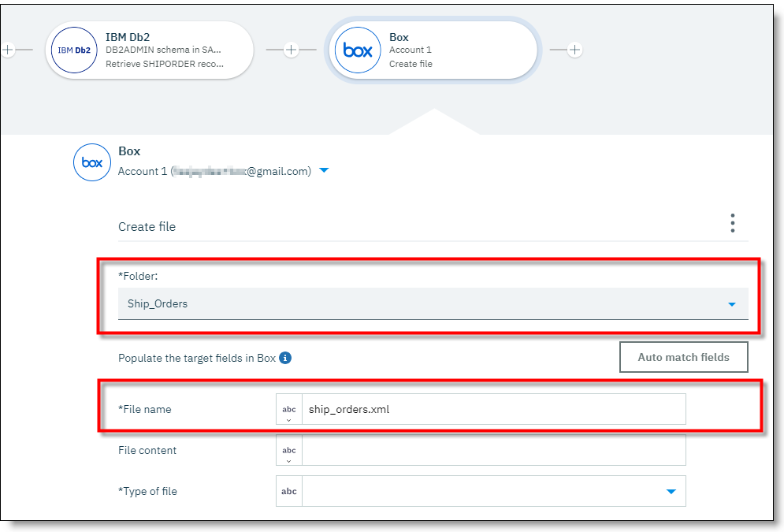Click inside the File name field containing ship_orders.xml
Viewport: 784px width, 532px height.
click(473, 408)
